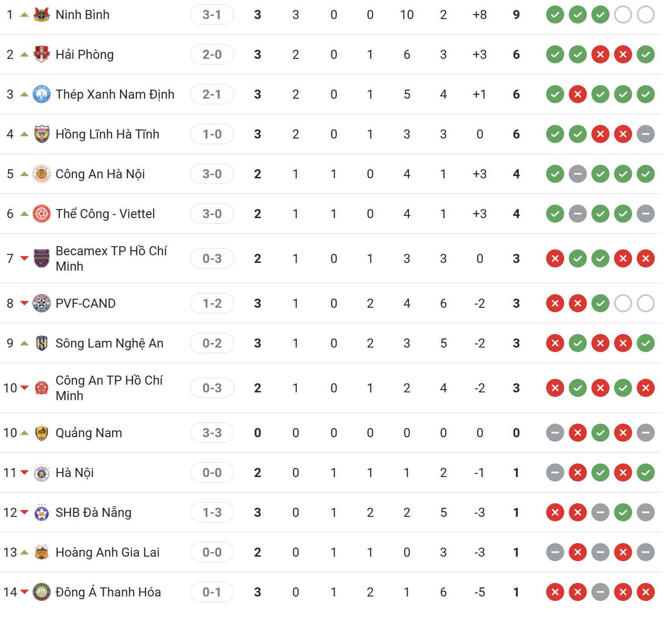The width and height of the screenshot is (672, 620).
Task: Select the Sông Lam Nghệ An shield
Action: 42,343
